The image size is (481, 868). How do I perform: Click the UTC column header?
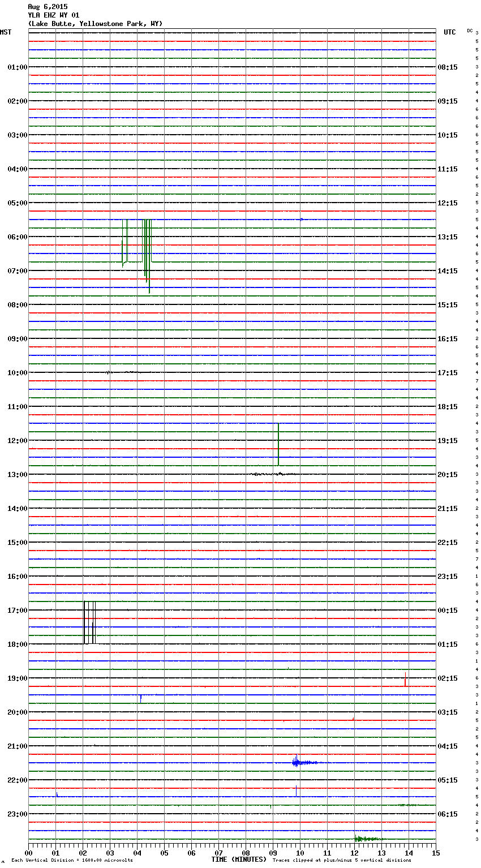tap(450, 32)
